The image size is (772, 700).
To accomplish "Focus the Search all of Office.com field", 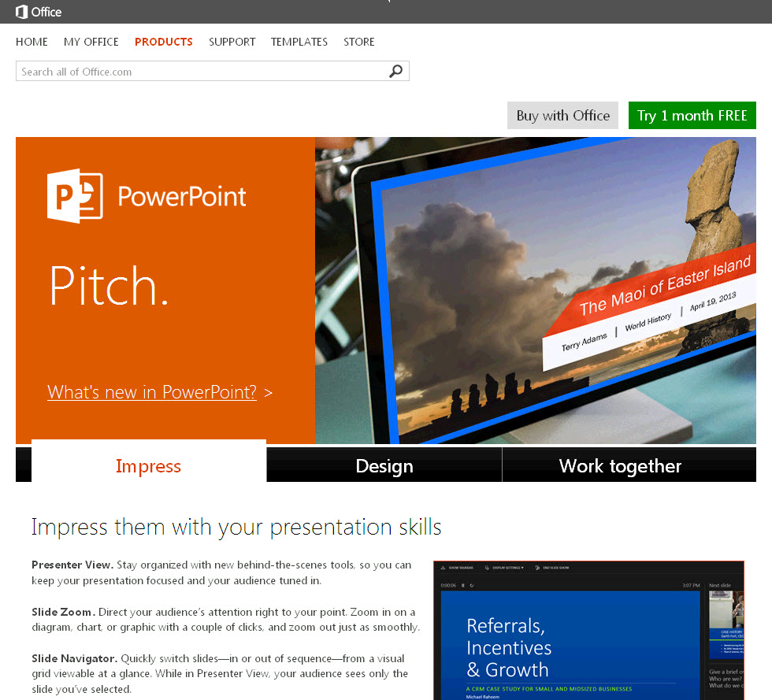I will [x=201, y=72].
